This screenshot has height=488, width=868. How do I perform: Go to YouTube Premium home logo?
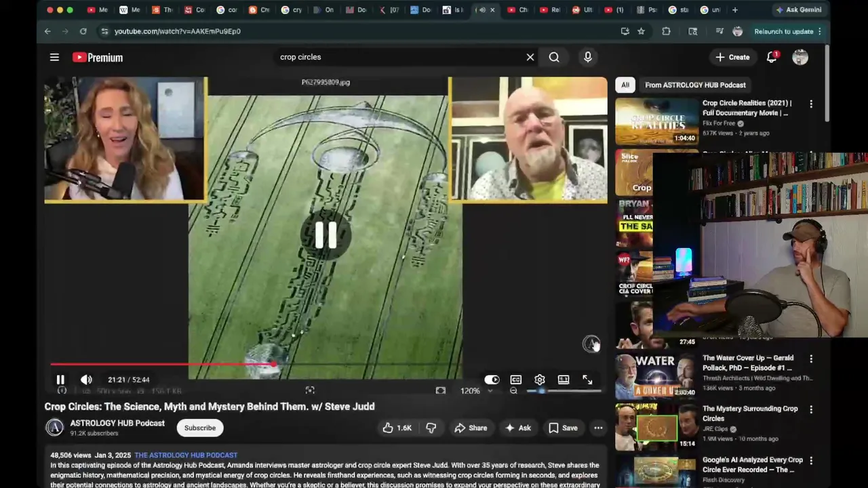pos(98,58)
